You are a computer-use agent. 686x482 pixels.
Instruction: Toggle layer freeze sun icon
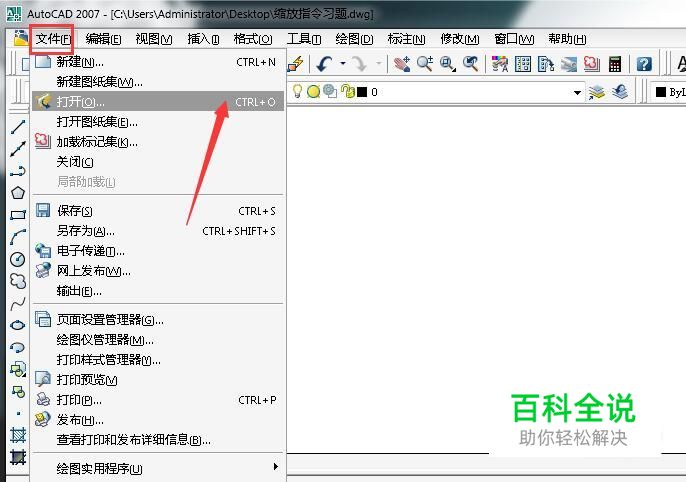pyautogui.click(x=313, y=92)
